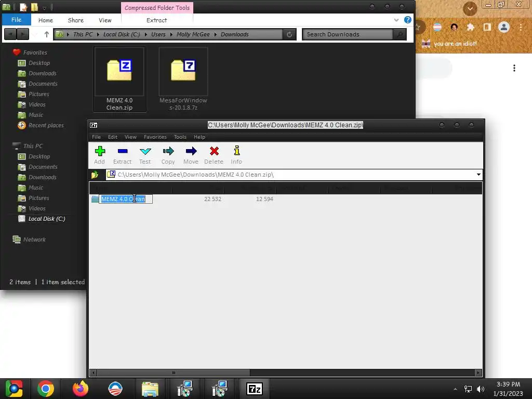532x399 pixels.
Task: Click Explorer Back navigation button
Action: pos(10,34)
